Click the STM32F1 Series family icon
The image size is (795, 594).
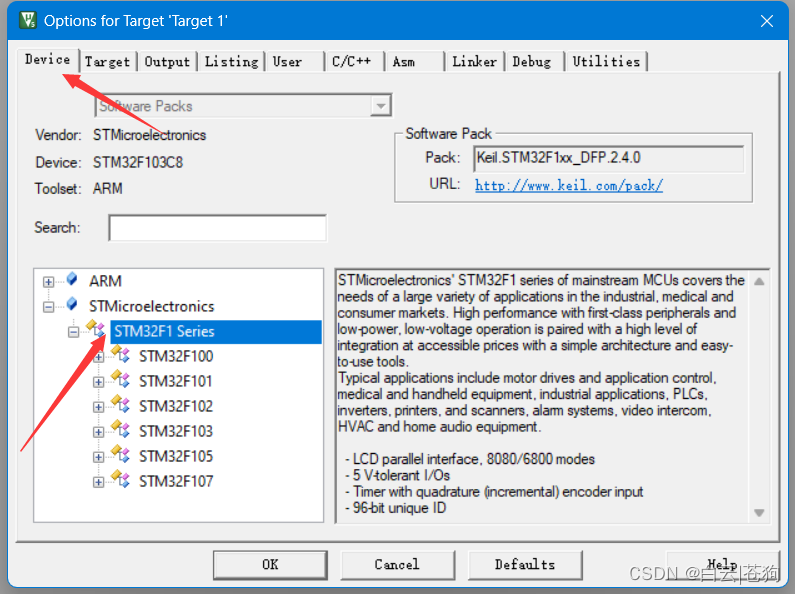pyautogui.click(x=96, y=329)
